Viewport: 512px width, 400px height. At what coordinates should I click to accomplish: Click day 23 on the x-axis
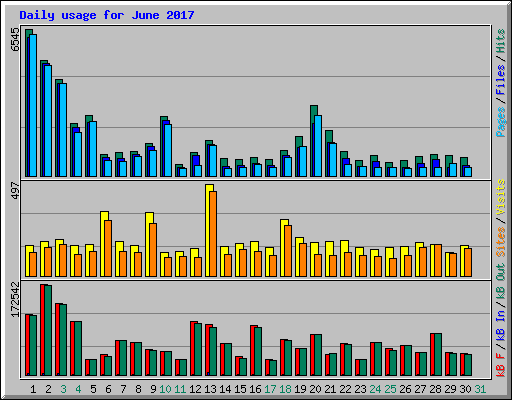point(360,389)
